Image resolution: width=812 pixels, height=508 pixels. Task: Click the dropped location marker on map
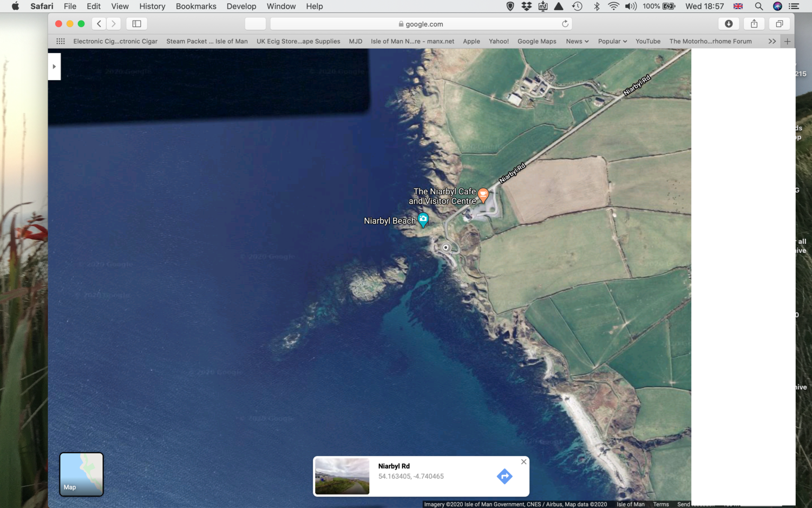point(446,248)
